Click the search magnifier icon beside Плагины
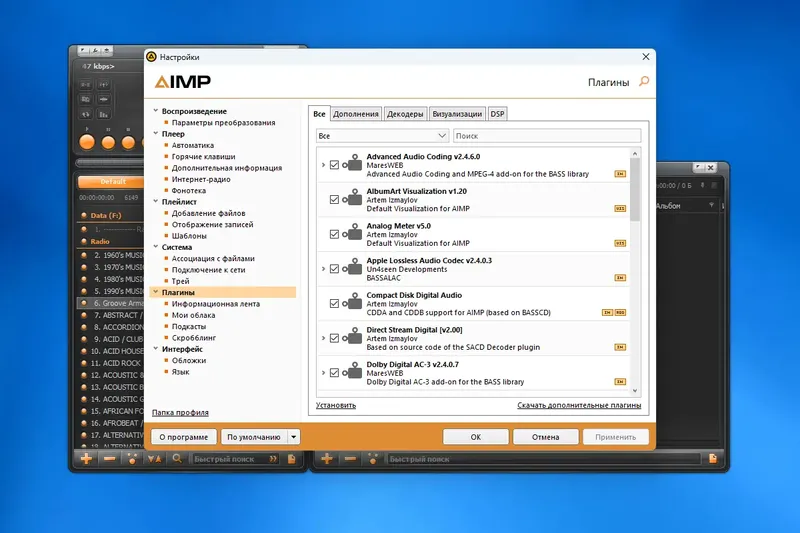The image size is (800, 533). coord(644,81)
